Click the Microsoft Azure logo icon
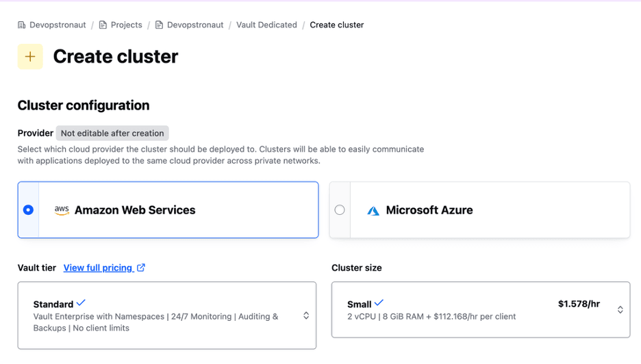This screenshot has width=641, height=364. 373,211
